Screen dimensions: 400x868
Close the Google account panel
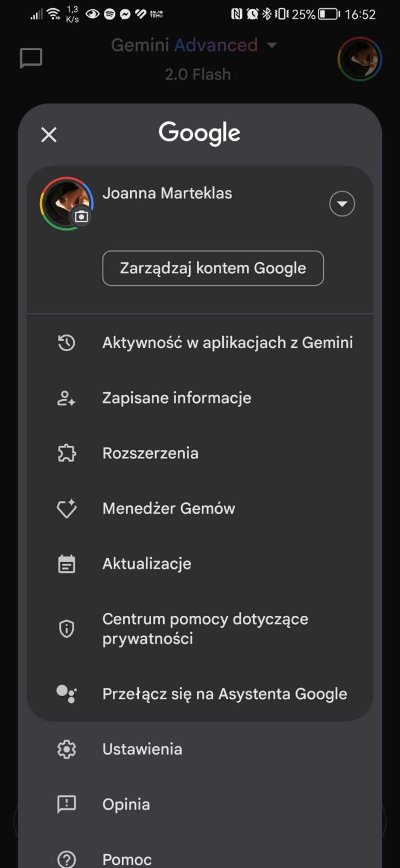(49, 135)
